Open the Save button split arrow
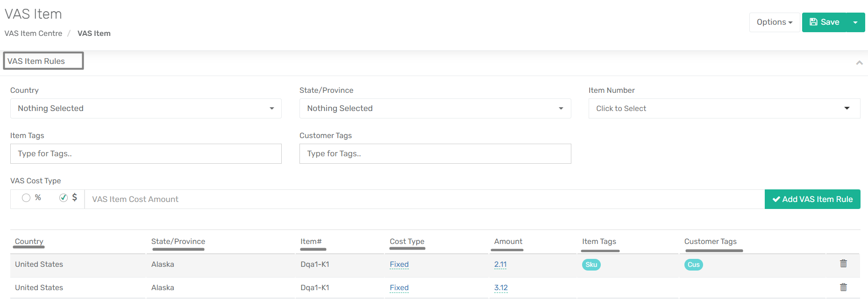This screenshot has height=299, width=868. coord(855,22)
